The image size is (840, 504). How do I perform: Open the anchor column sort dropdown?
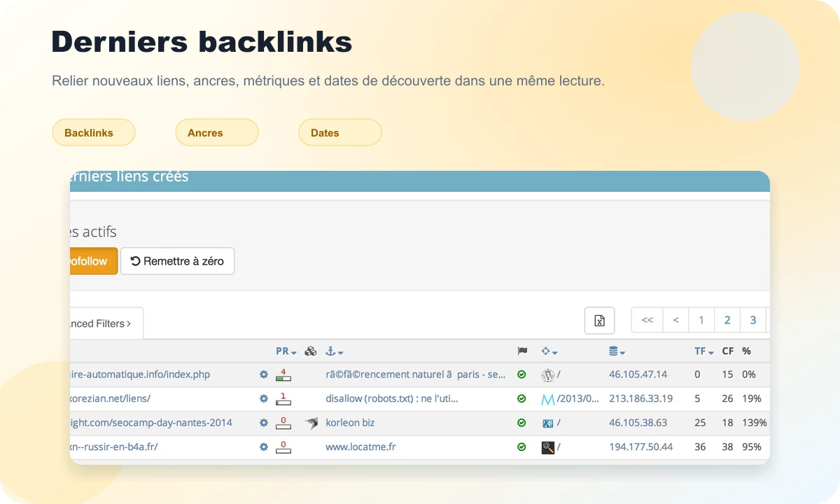(335, 351)
